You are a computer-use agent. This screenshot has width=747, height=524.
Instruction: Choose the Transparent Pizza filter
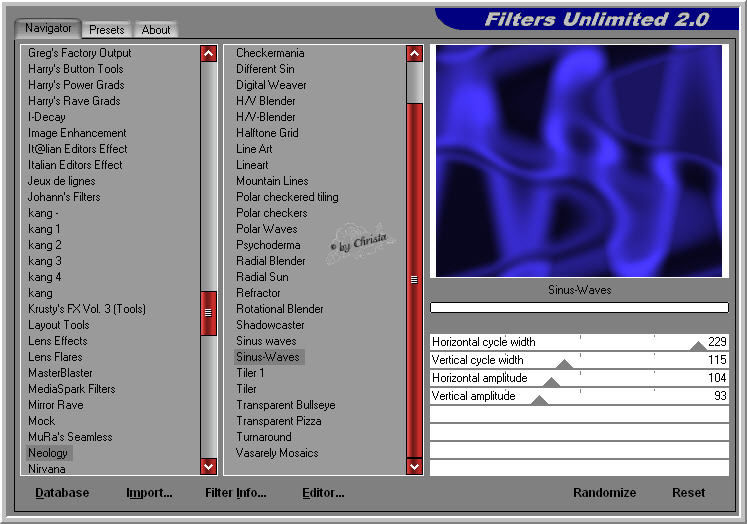pos(279,421)
